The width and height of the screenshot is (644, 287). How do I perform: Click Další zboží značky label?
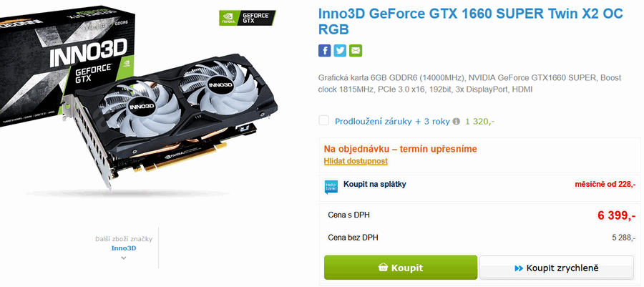click(124, 239)
